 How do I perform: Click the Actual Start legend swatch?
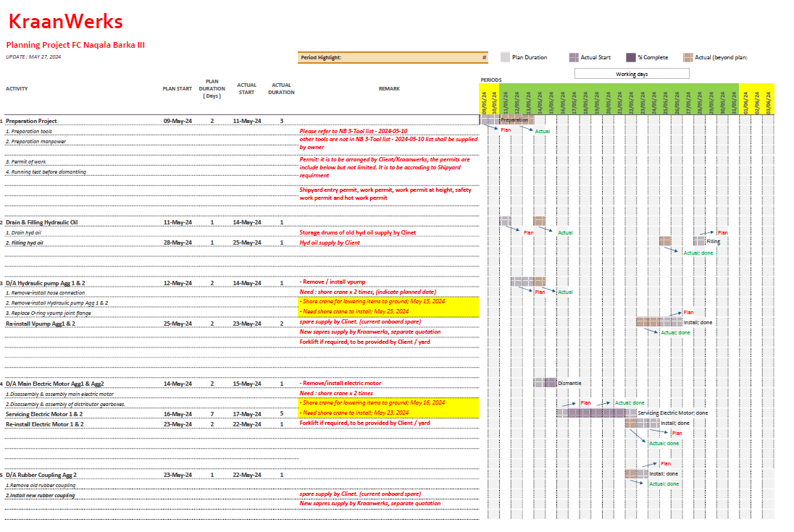pyautogui.click(x=574, y=57)
